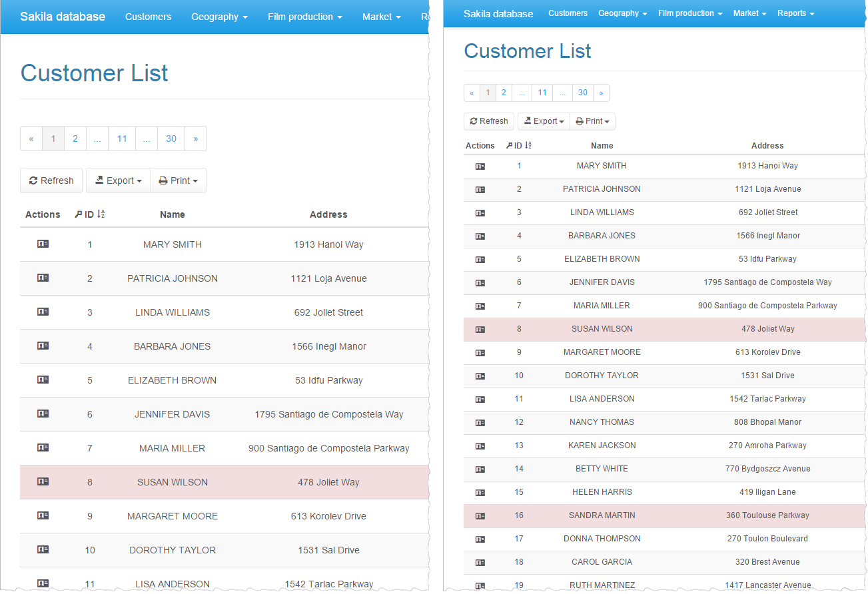Expand Export dropdown in the left panel
Screen dimensions: 868x594
119,180
